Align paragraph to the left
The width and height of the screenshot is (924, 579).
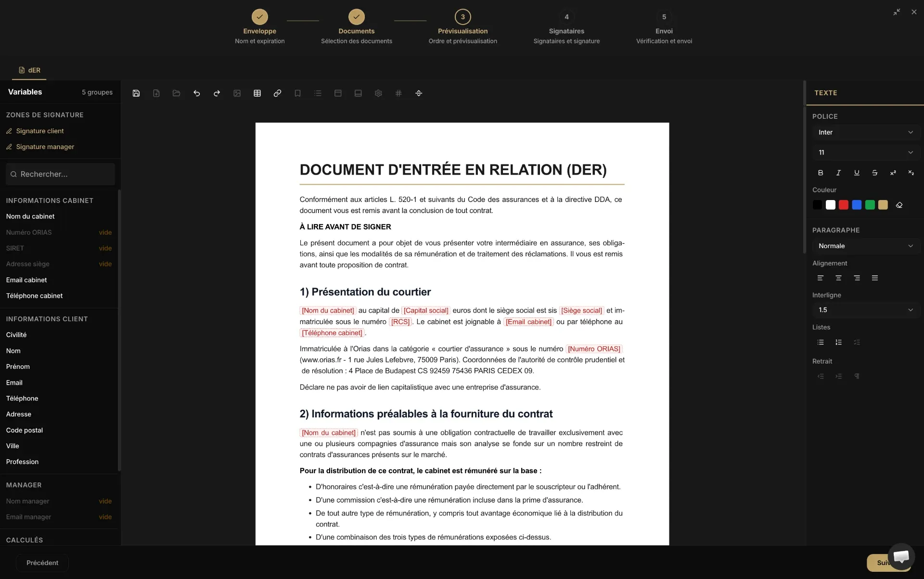pyautogui.click(x=821, y=278)
